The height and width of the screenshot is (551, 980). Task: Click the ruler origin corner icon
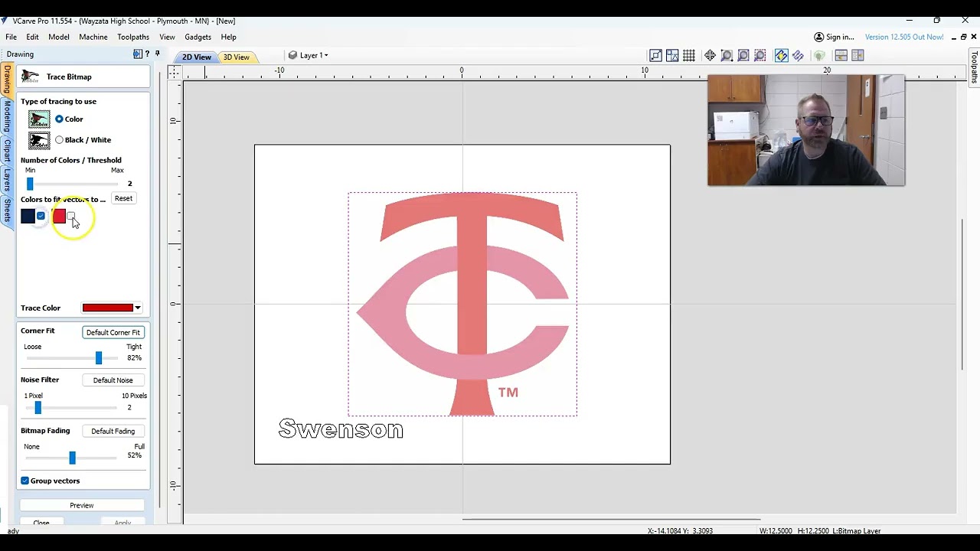[x=175, y=71]
